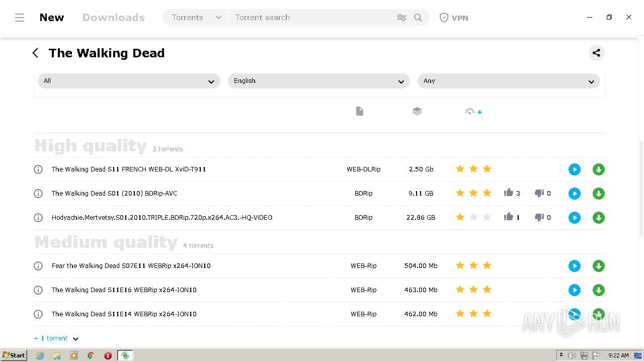Click the 504.00 Mb size value

coord(421,266)
